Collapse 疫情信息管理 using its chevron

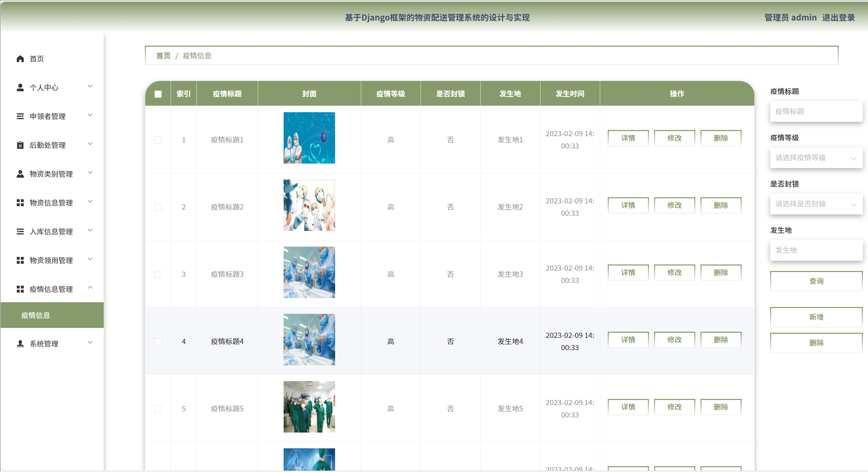[x=90, y=288]
